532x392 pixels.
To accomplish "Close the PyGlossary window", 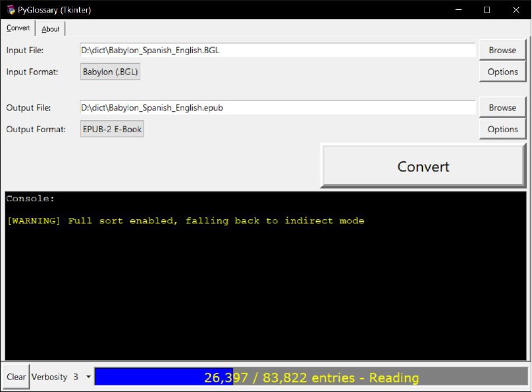I will [517, 9].
